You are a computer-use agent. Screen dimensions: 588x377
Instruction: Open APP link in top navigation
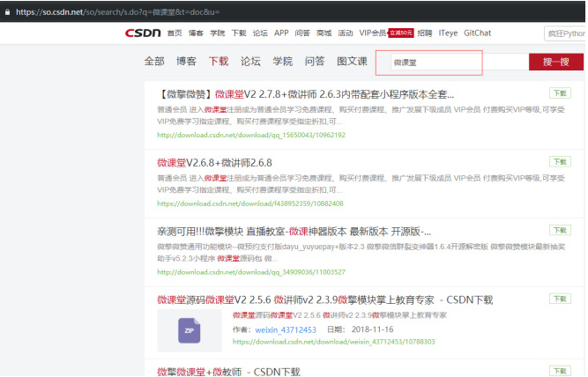click(281, 33)
